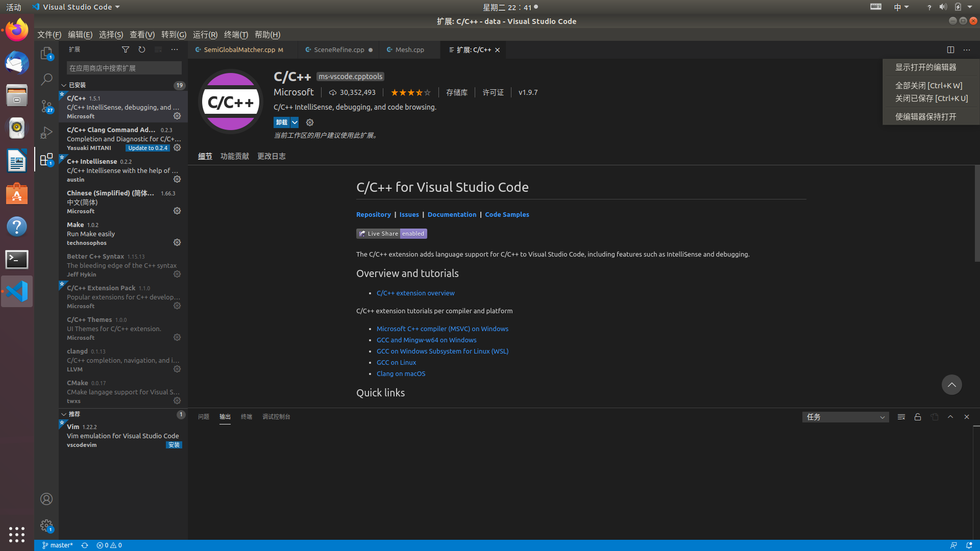Install the Vim extension

click(x=174, y=445)
